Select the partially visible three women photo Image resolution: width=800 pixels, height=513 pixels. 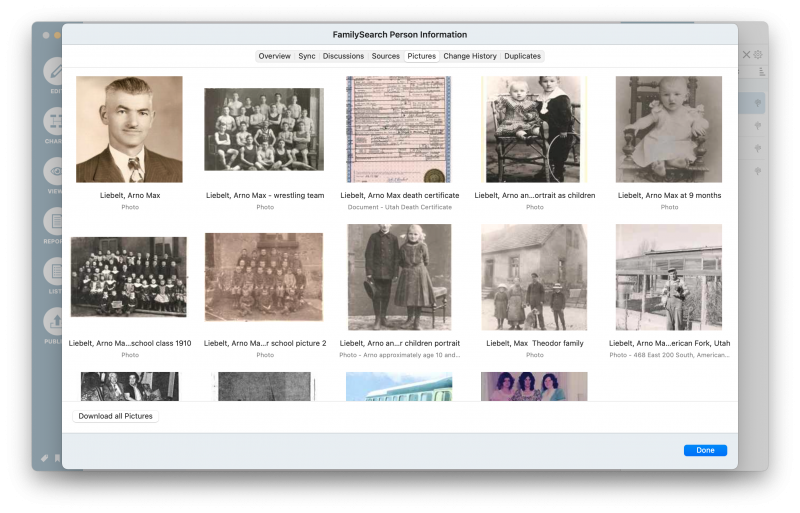click(x=534, y=386)
